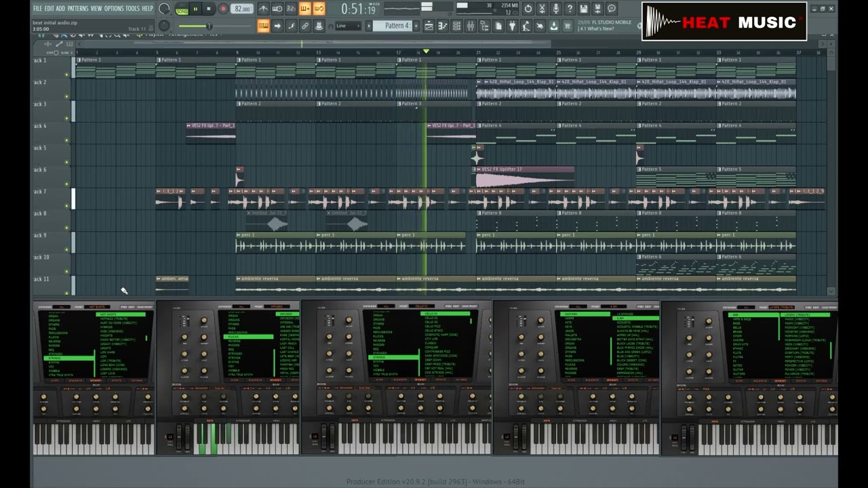Open the Line snap dropdown

click(x=348, y=26)
